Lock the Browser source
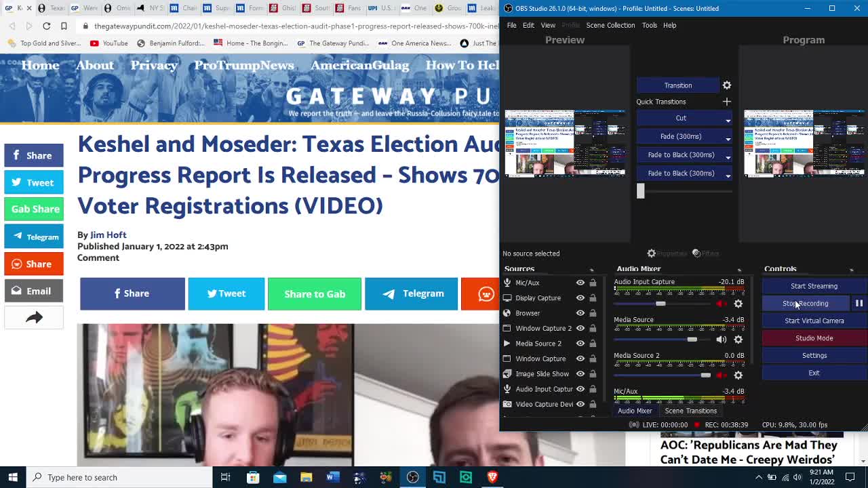The height and width of the screenshot is (488, 868). [593, 313]
